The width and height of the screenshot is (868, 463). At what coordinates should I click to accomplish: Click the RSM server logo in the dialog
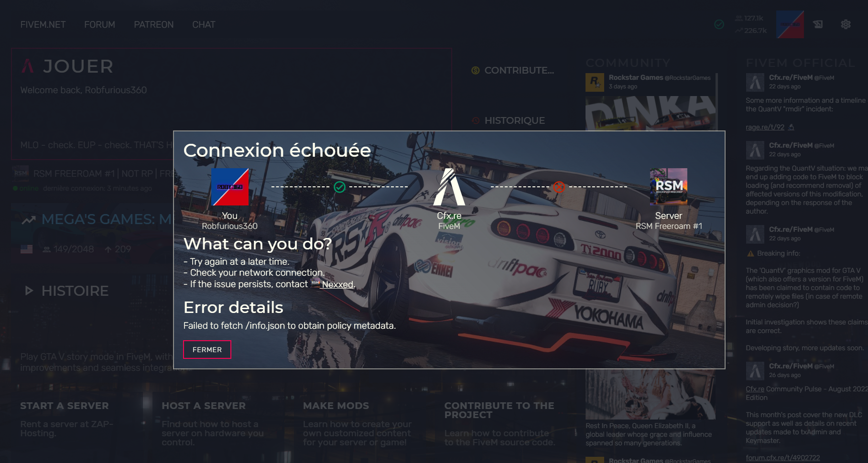(669, 187)
